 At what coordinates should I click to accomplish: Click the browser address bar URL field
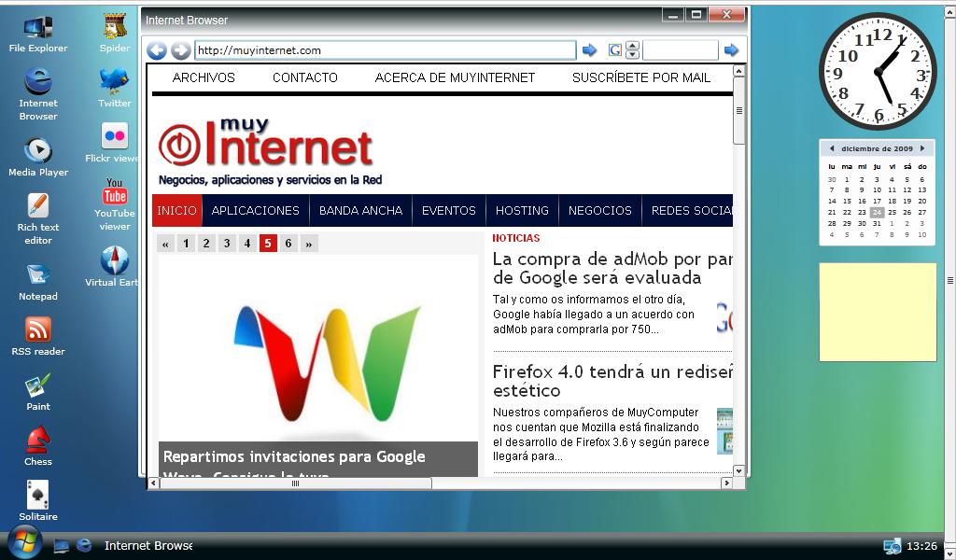tap(385, 50)
